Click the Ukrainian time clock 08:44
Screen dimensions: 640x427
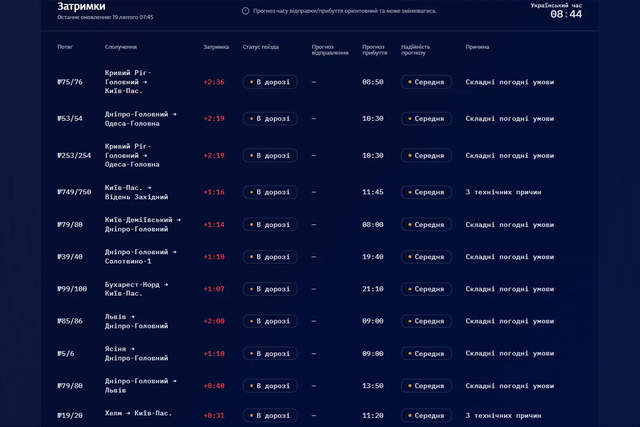coord(565,15)
